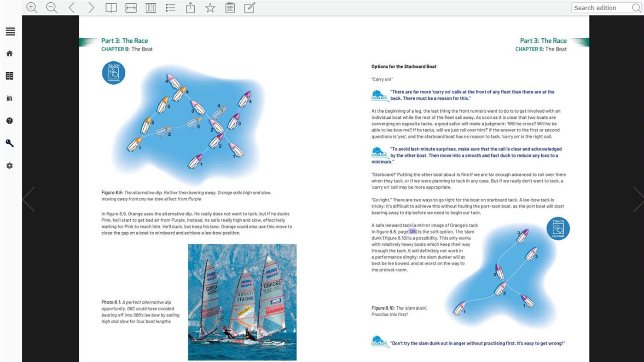Click the Search edition input field
This screenshot has height=362, width=644.
[x=602, y=8]
